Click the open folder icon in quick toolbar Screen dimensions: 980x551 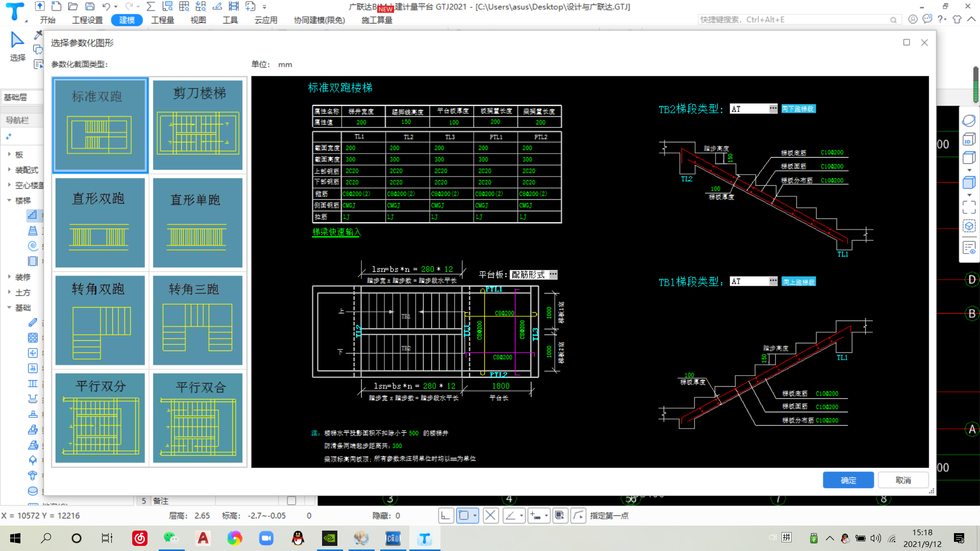73,6
